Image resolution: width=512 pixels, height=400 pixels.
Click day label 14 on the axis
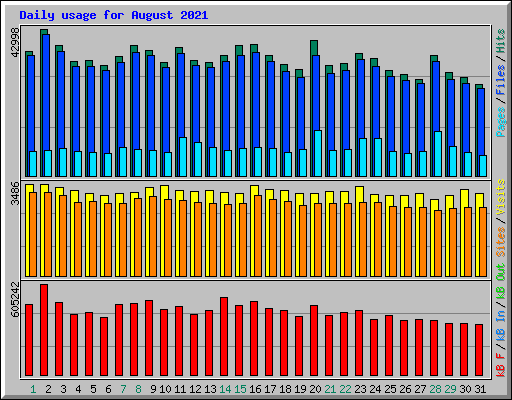click(x=225, y=389)
